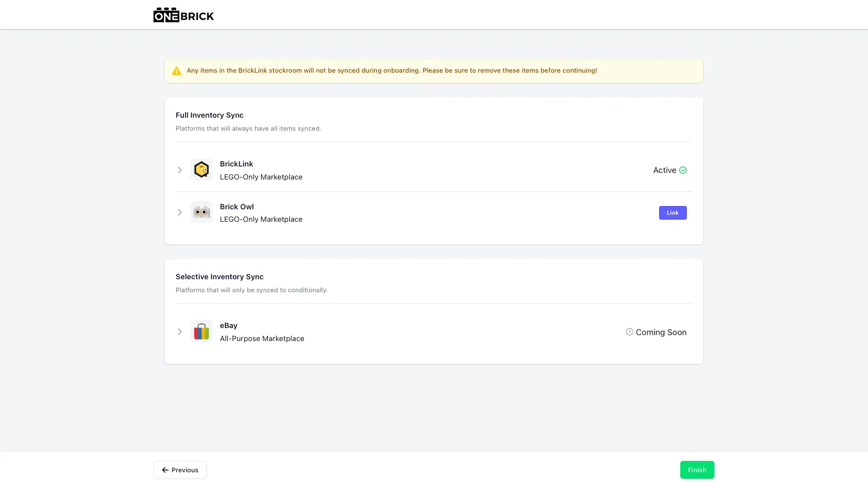Click the Selective Inventory Sync heading
This screenshot has width=868, height=488.
[x=220, y=277]
